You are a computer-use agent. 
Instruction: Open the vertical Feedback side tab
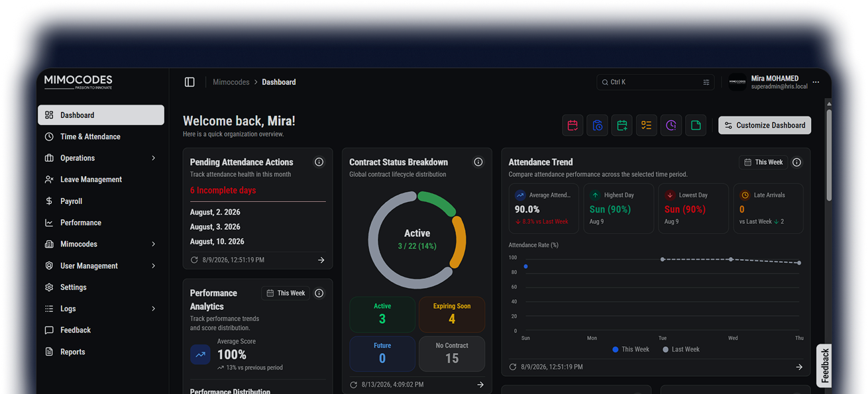[824, 366]
